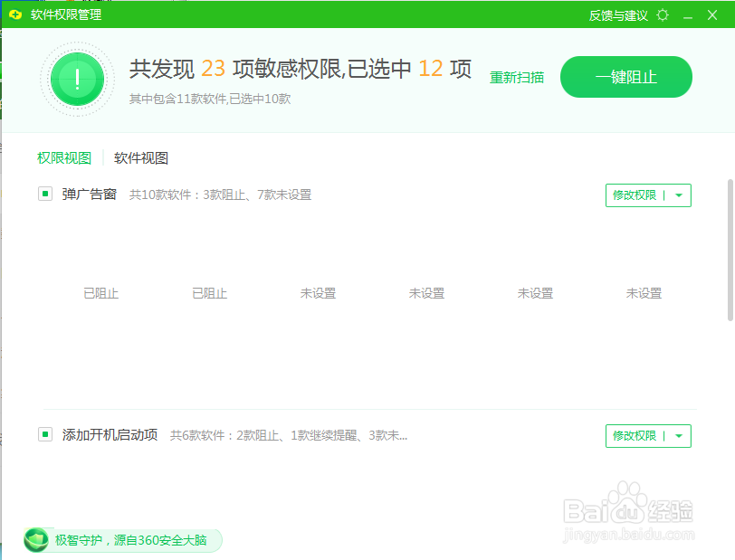Click text 其中包含11款软件,已选中10款
The height and width of the screenshot is (560, 735).
(210, 99)
